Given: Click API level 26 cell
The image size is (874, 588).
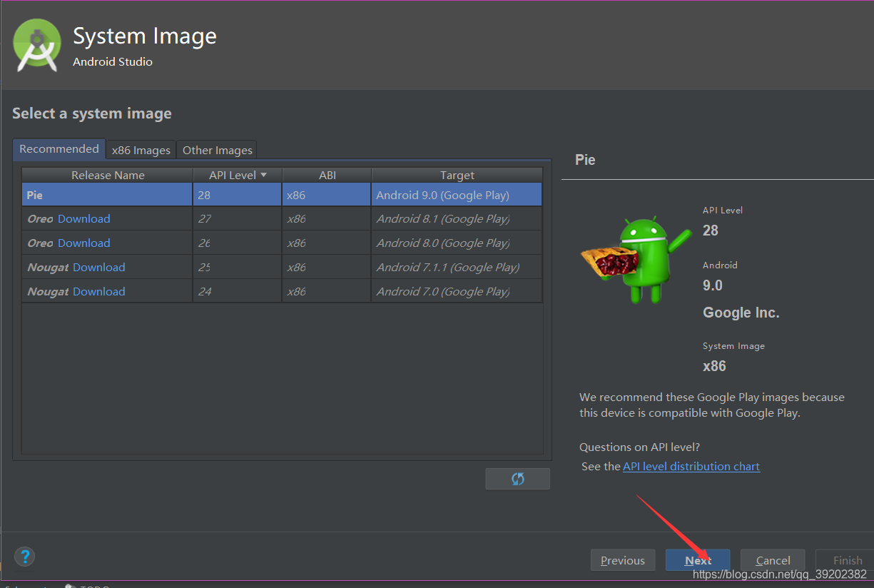Looking at the screenshot, I should (x=238, y=243).
